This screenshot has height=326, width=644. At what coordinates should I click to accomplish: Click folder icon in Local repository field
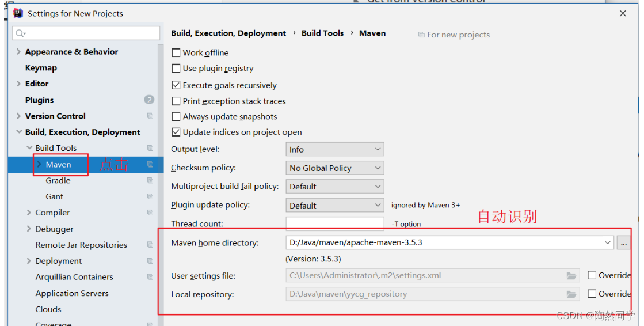(571, 294)
